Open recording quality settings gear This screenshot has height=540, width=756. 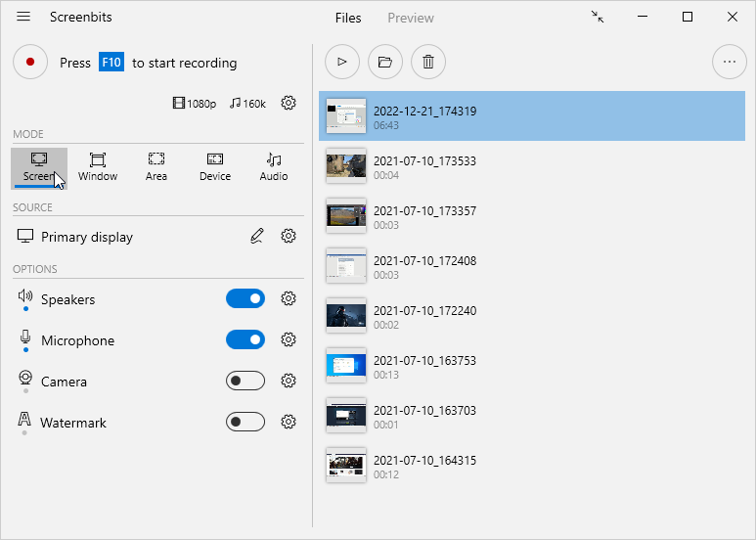tap(289, 103)
